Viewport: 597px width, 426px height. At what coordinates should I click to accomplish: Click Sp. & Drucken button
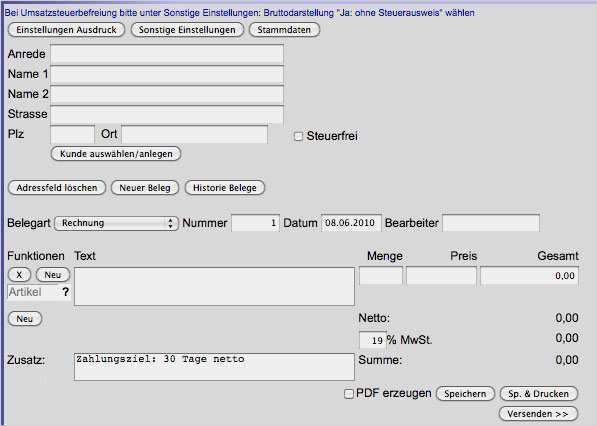[538, 394]
